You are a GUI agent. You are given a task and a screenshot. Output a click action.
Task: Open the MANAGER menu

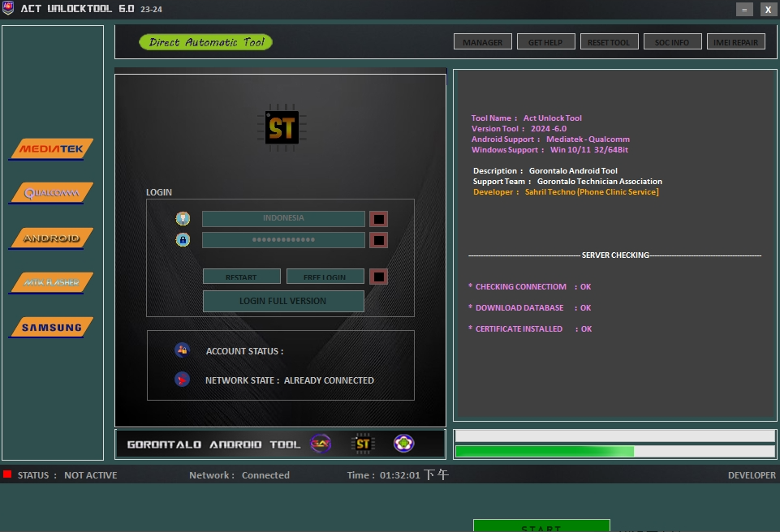click(482, 41)
